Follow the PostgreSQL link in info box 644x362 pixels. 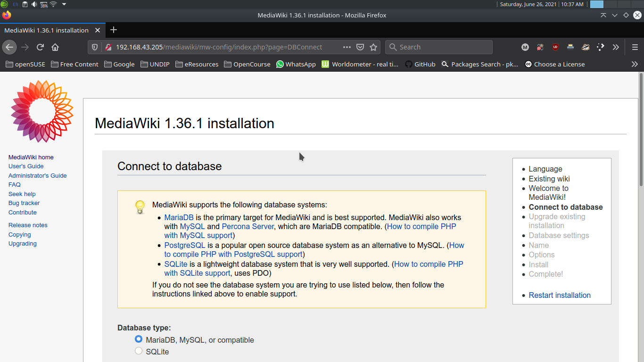pos(185,245)
